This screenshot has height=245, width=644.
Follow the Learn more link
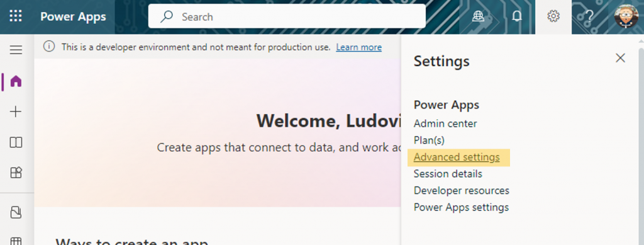coord(358,47)
